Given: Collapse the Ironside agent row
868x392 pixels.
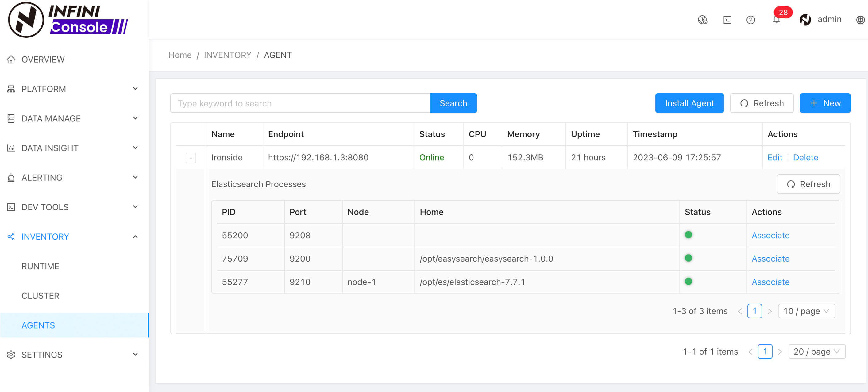Looking at the screenshot, I should tap(191, 158).
